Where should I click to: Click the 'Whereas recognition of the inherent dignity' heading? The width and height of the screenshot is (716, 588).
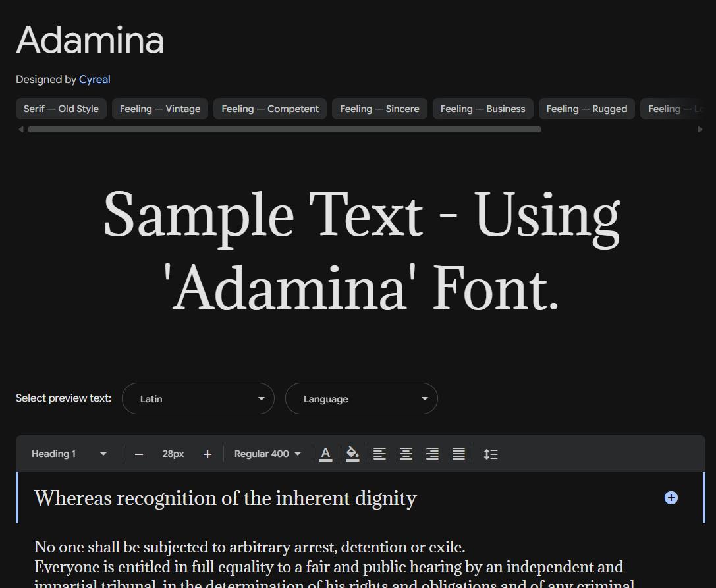pos(225,498)
